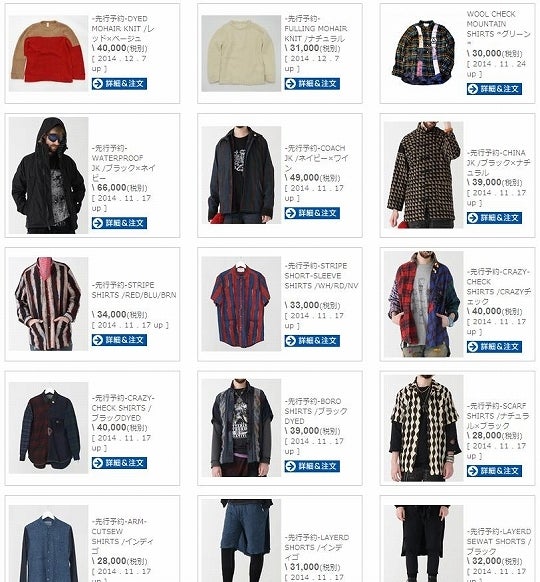Open the hooded WATERPROOF JK model photo
Image resolution: width=540 pixels, height=582 pixels.
48,175
